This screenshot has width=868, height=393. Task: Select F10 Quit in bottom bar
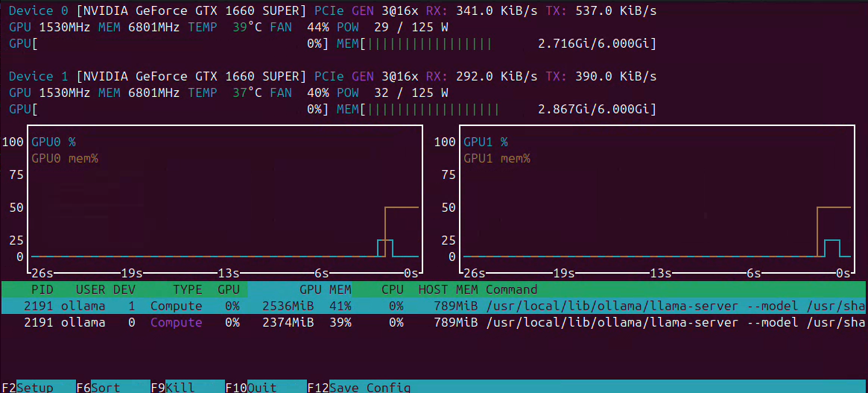(x=266, y=387)
